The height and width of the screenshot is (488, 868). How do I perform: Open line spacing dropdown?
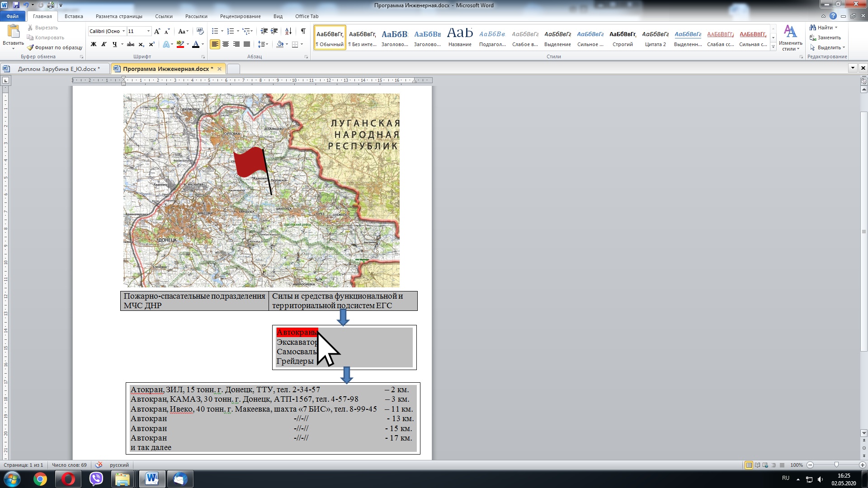coord(263,44)
